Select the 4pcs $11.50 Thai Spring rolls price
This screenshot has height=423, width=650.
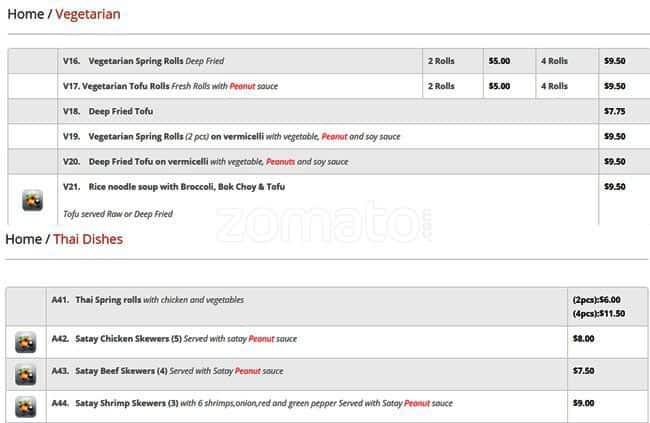pyautogui.click(x=598, y=313)
